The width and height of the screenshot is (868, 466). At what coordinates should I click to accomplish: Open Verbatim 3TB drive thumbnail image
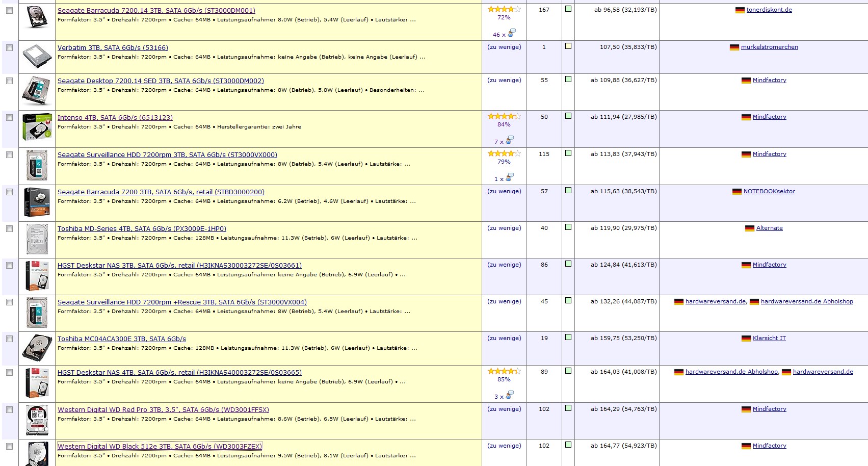point(37,57)
